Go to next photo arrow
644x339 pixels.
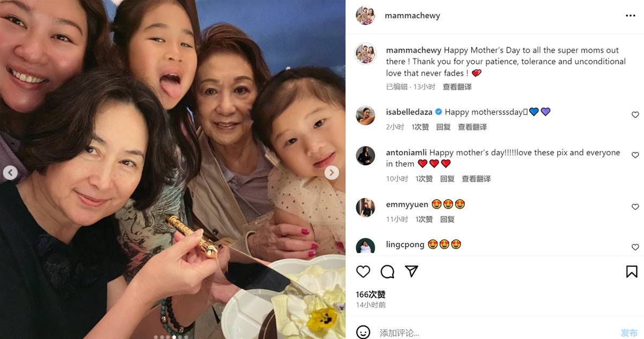[x=332, y=172]
